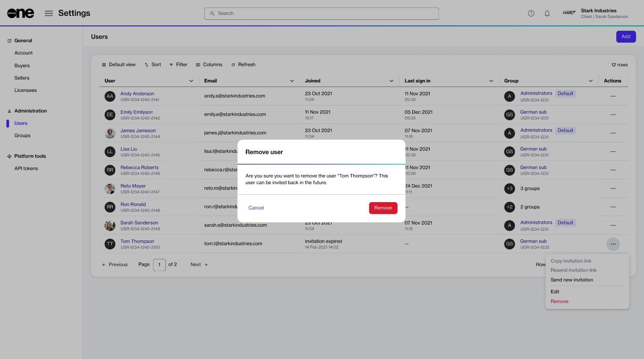Confirm with the red Remove button
Image resolution: width=644 pixels, height=359 pixels.
click(x=383, y=208)
